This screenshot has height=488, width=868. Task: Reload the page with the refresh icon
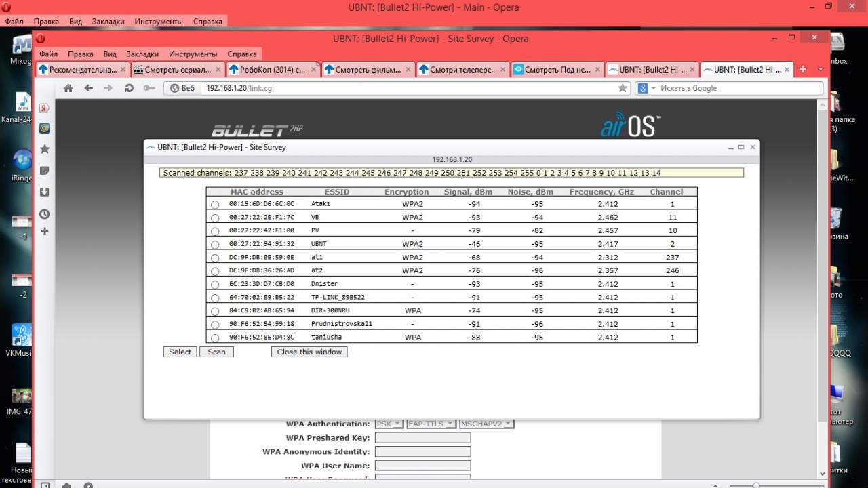coord(129,88)
